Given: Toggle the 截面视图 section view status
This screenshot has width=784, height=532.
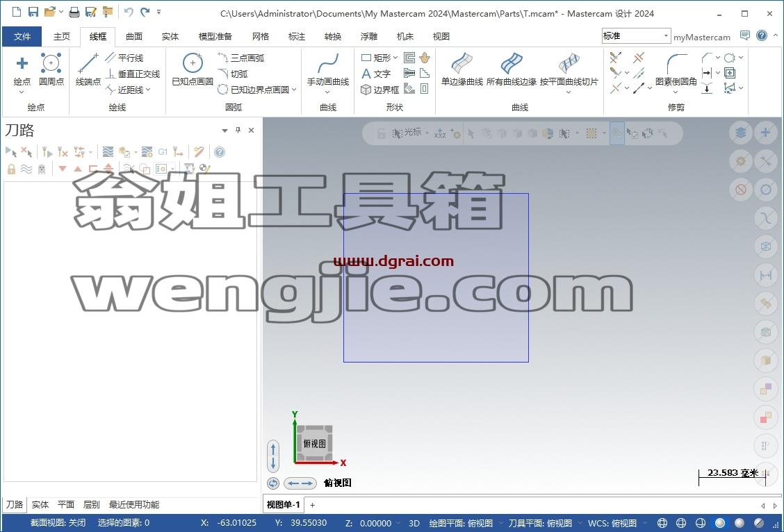Looking at the screenshot, I should 58,523.
